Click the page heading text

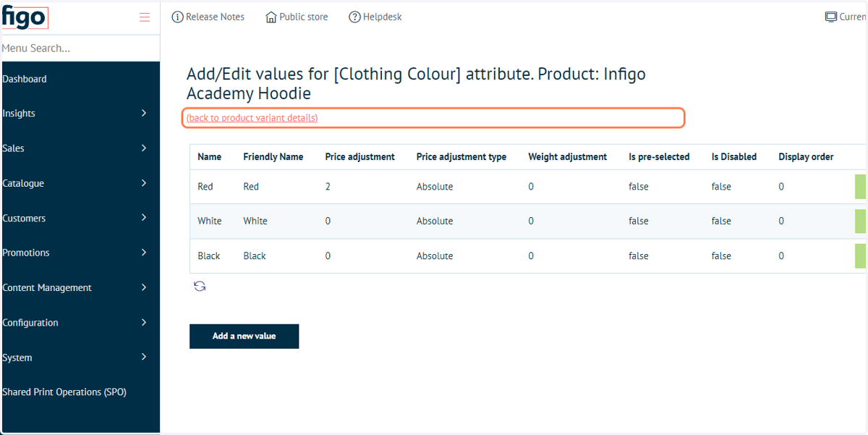[x=416, y=83]
